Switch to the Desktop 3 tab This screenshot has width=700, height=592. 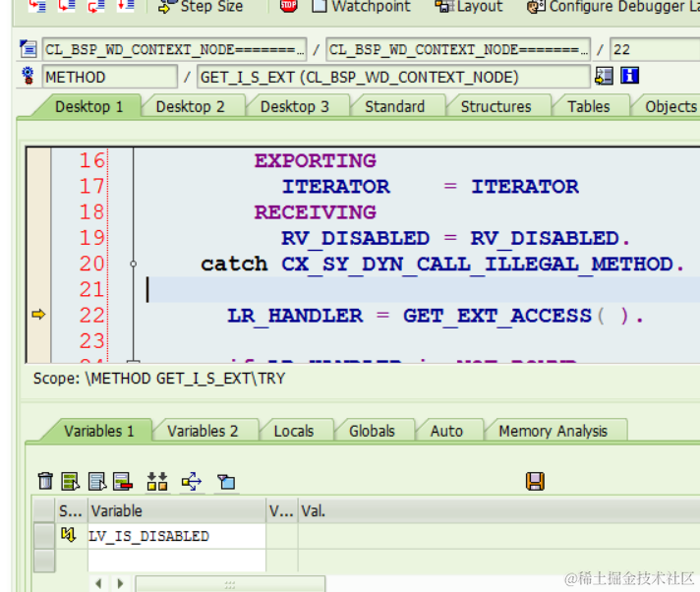[x=295, y=107]
